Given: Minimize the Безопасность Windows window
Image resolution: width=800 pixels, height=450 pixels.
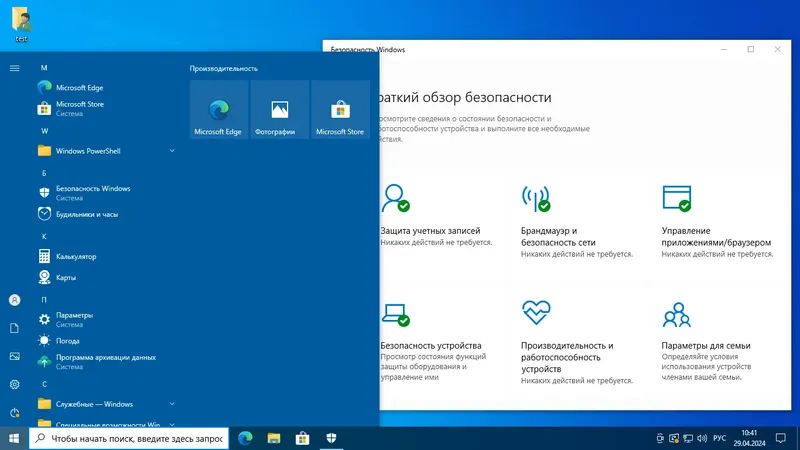Looking at the screenshot, I should [724, 49].
